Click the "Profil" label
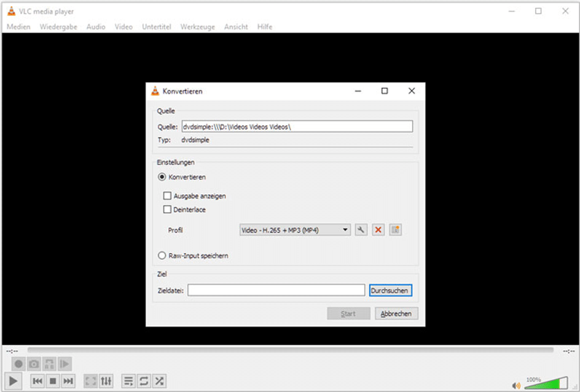 pyautogui.click(x=175, y=230)
